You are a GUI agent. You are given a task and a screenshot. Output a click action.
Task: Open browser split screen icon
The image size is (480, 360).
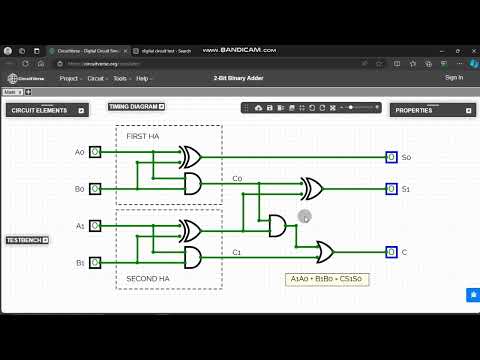tap(397, 63)
